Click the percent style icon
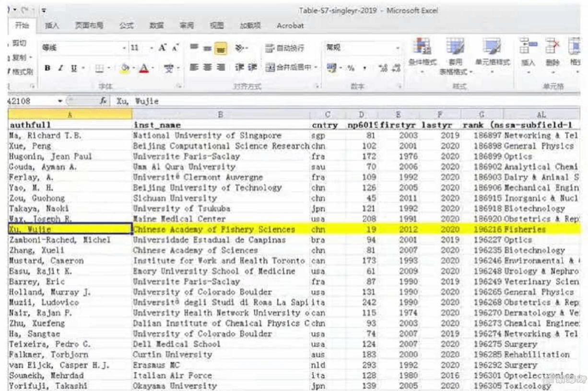Screen dimensions: 588x391 click(x=352, y=68)
